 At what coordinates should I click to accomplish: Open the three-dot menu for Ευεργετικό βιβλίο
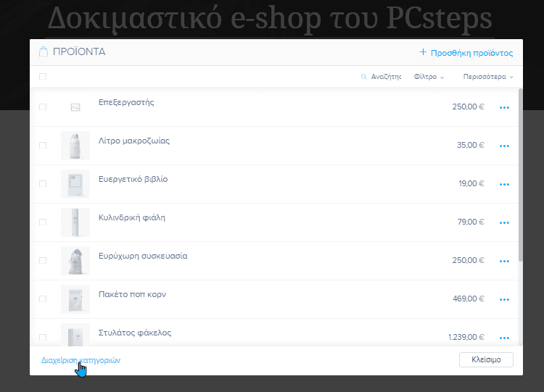pyautogui.click(x=504, y=184)
